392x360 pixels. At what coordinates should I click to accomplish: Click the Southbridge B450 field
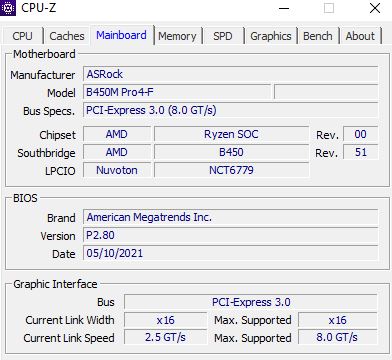click(x=231, y=152)
